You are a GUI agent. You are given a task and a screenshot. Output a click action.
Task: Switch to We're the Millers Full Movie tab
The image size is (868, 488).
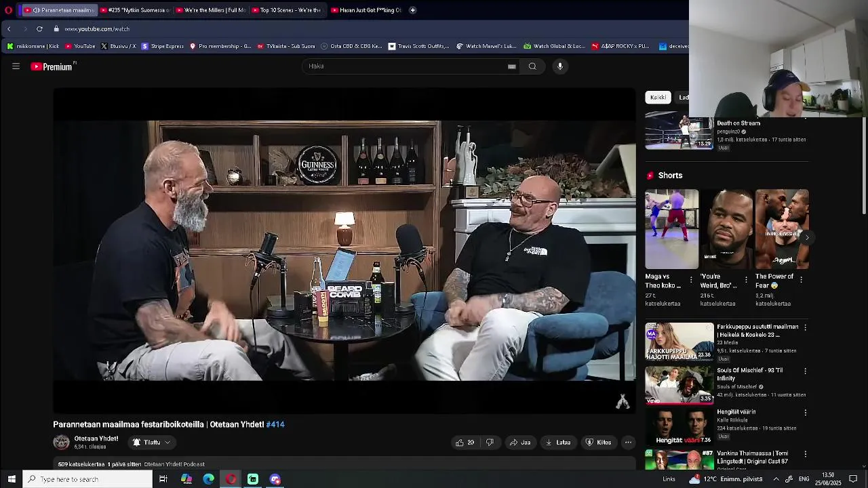click(210, 10)
